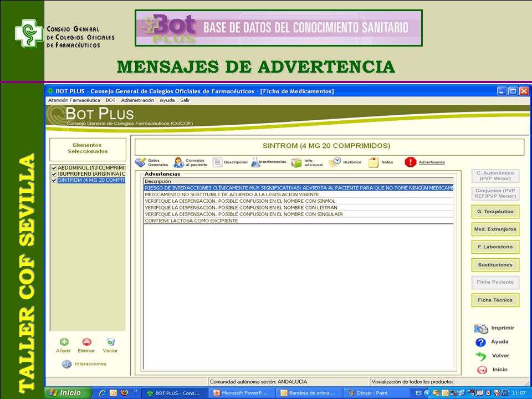Click the Med. Extranjeros button
This screenshot has height=399, width=532.
495,229
